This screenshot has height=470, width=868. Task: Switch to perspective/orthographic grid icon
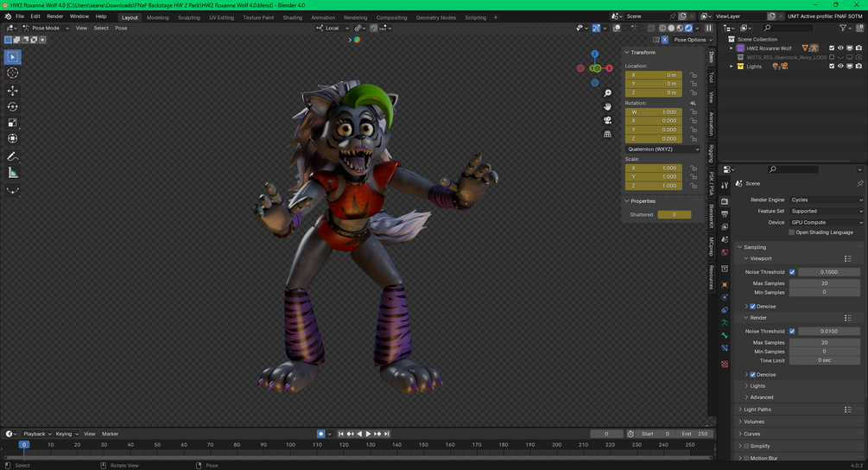[608, 134]
